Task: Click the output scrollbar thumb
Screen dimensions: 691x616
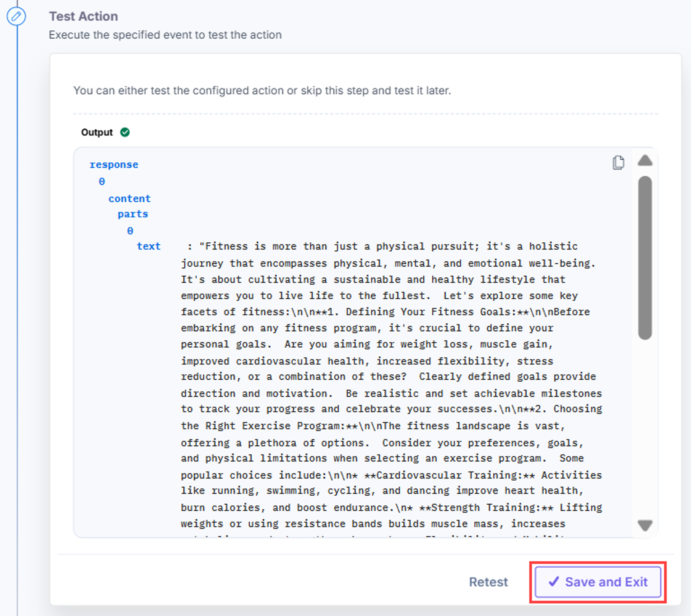Action: click(645, 258)
